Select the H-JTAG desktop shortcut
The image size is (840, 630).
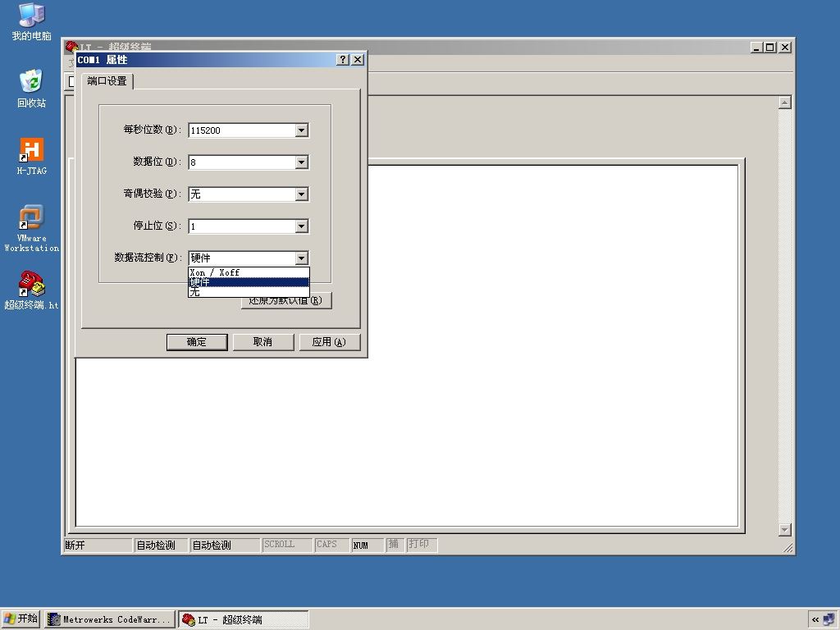pos(32,157)
